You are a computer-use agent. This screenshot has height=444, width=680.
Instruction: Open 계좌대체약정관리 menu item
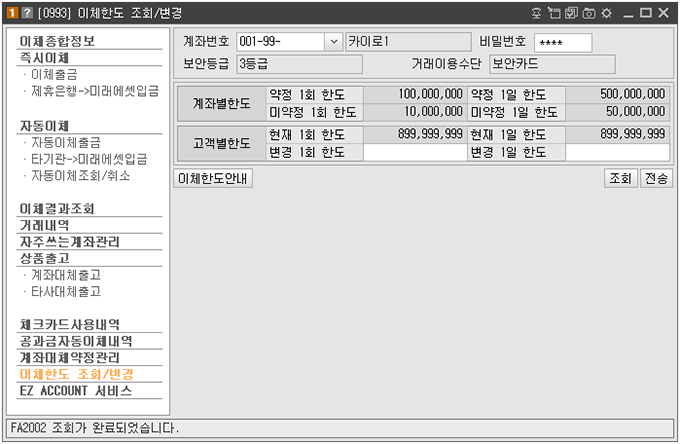point(69,358)
